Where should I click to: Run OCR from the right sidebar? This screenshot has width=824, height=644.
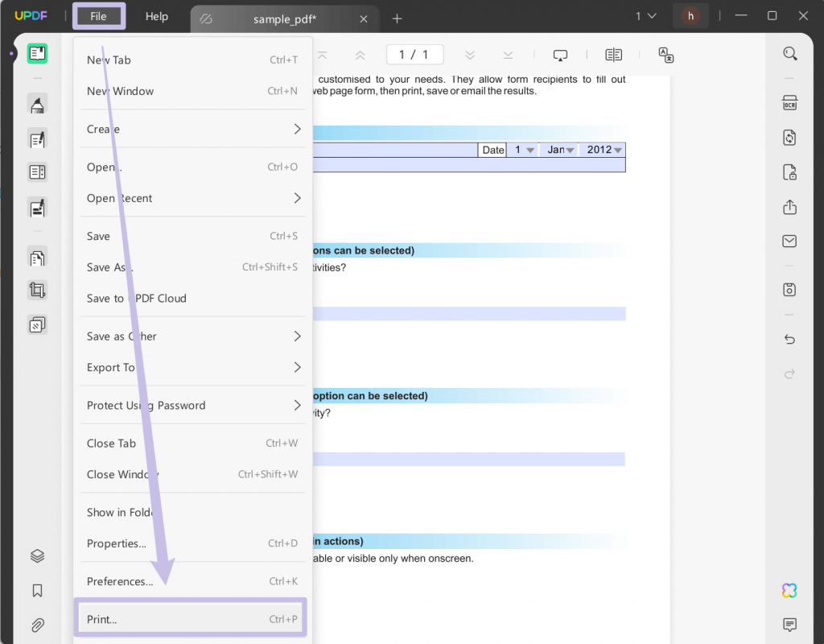789,102
